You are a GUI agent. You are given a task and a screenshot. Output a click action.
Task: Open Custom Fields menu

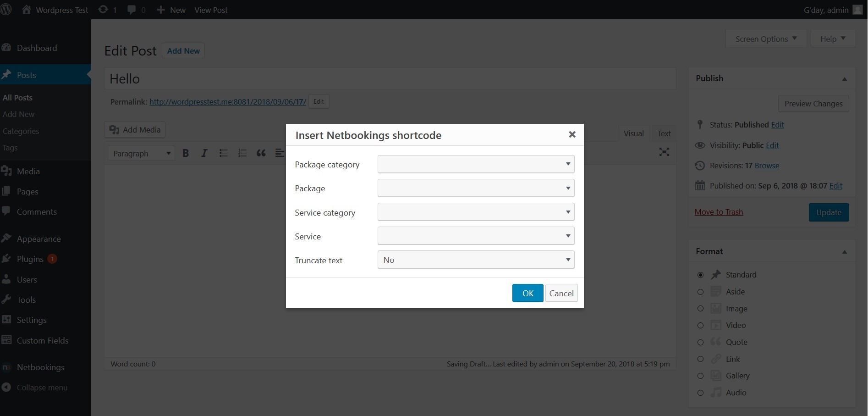click(x=43, y=340)
